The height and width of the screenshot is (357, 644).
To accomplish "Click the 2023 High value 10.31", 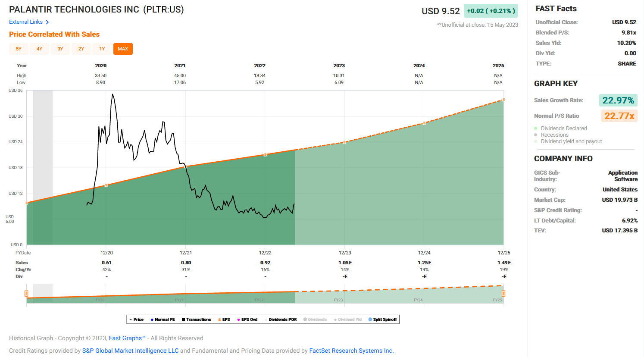I will [339, 76].
